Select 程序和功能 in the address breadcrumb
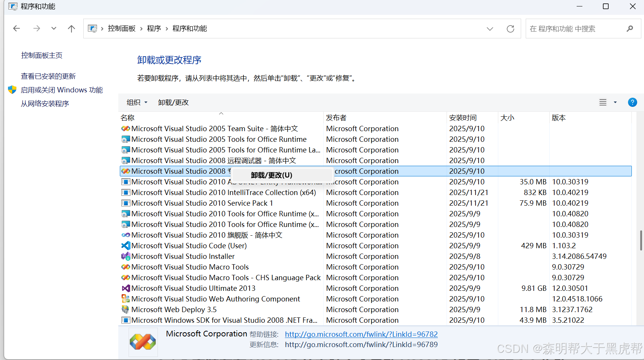This screenshot has height=360, width=644. (x=190, y=29)
